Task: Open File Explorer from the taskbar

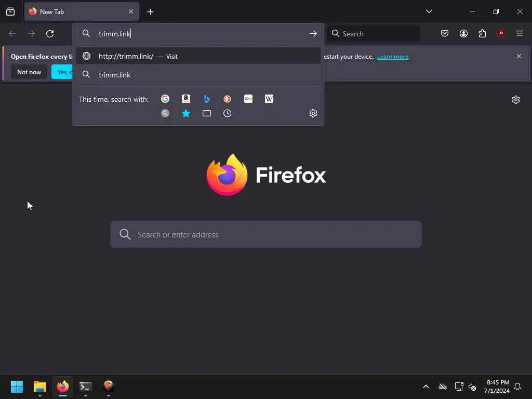Action: pyautogui.click(x=40, y=387)
